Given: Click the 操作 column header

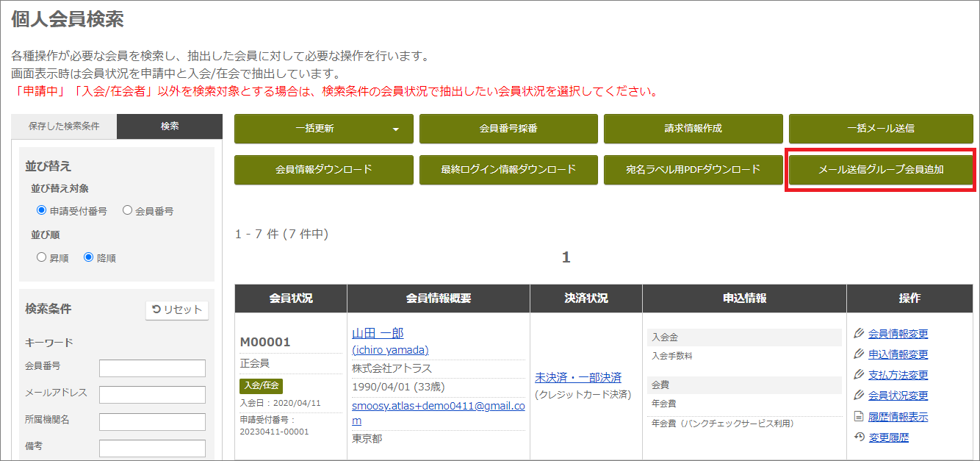Looking at the screenshot, I should tap(909, 299).
